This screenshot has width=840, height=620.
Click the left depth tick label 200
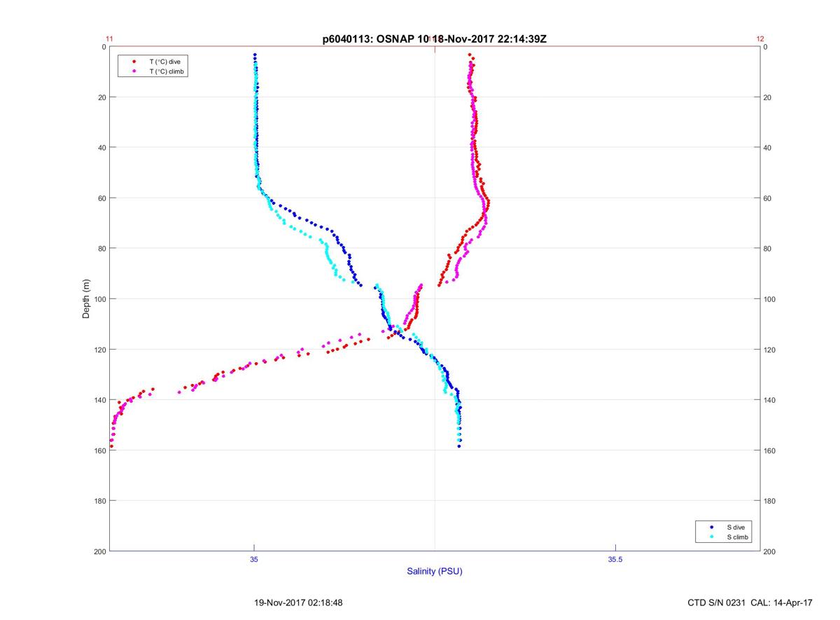[x=99, y=551]
